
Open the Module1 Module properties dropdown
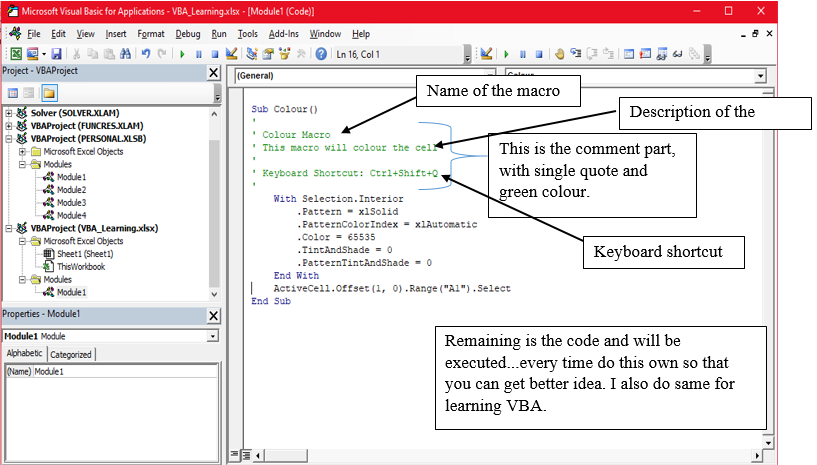(213, 336)
